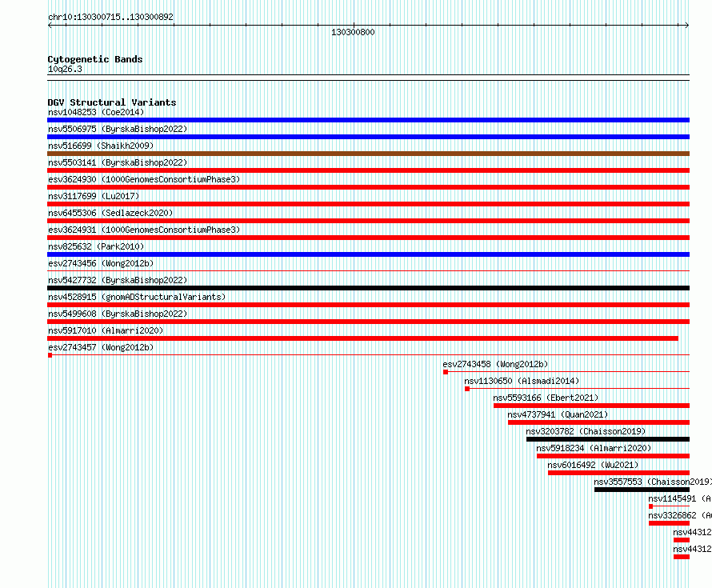Click the truncated nsv1145491 label

(x=680, y=498)
